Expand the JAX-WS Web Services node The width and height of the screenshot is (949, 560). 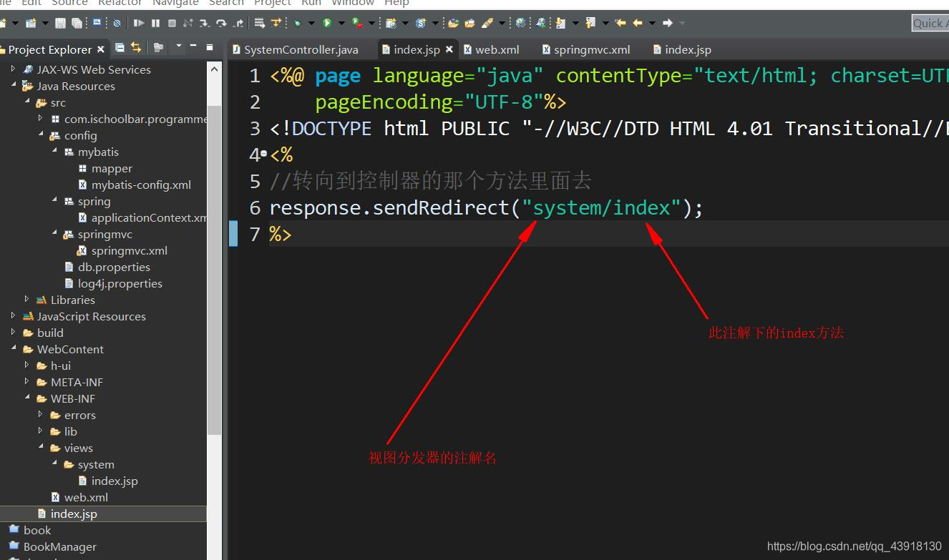[13, 69]
